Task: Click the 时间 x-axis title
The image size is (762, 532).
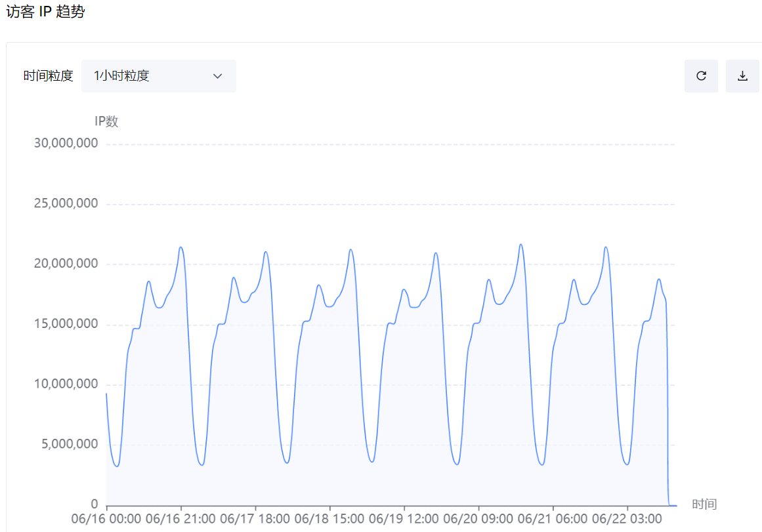Action: (704, 504)
